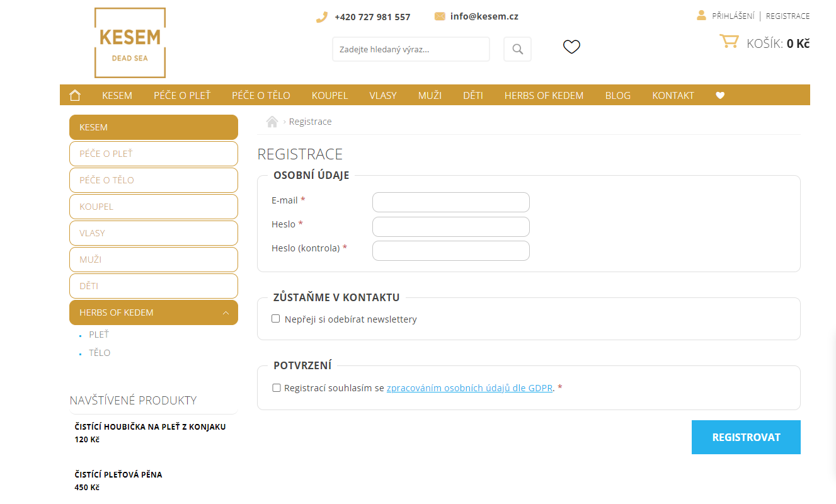Open visited product Čistící pleťová pěna
836x504 pixels.
point(118,474)
